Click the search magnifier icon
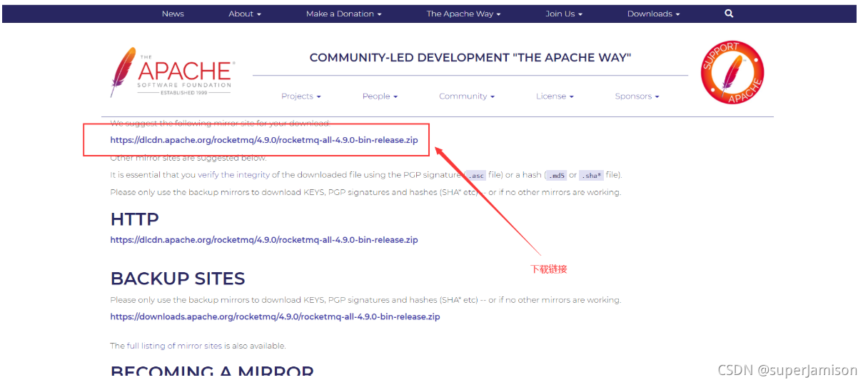The width and height of the screenshot is (868, 385). coord(729,14)
